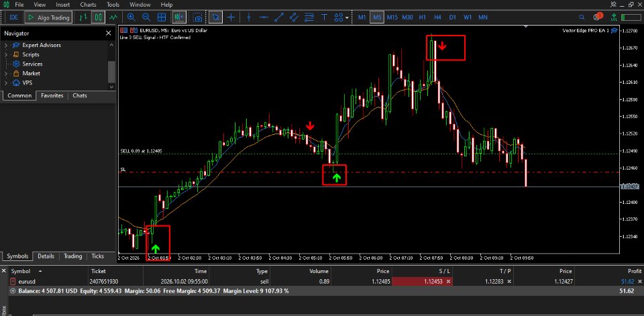Expand the VPS tree node

tap(6, 83)
